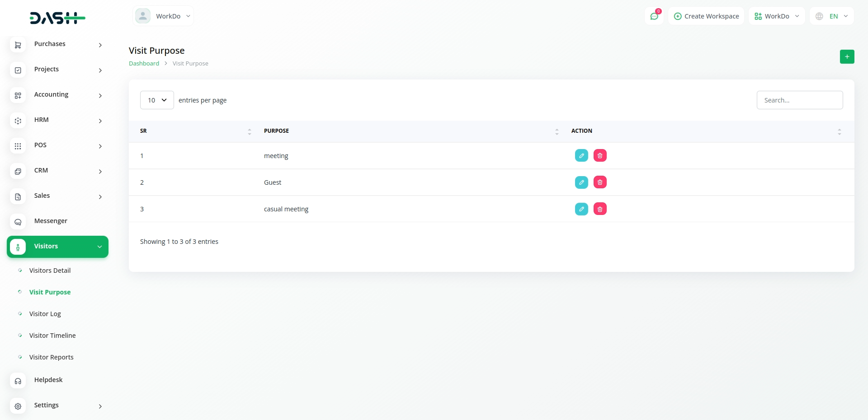Click edit icon for casual meeting
Image resolution: width=868 pixels, height=420 pixels.
[x=581, y=209]
